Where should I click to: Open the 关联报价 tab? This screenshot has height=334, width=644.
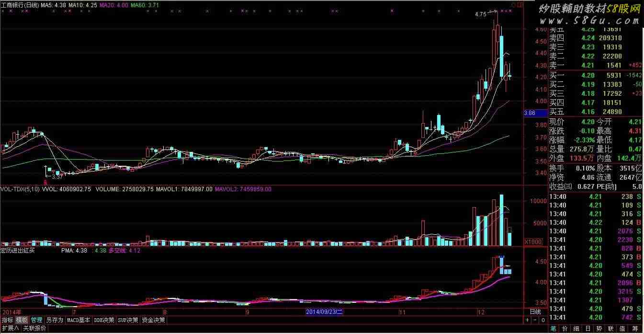pos(34,328)
